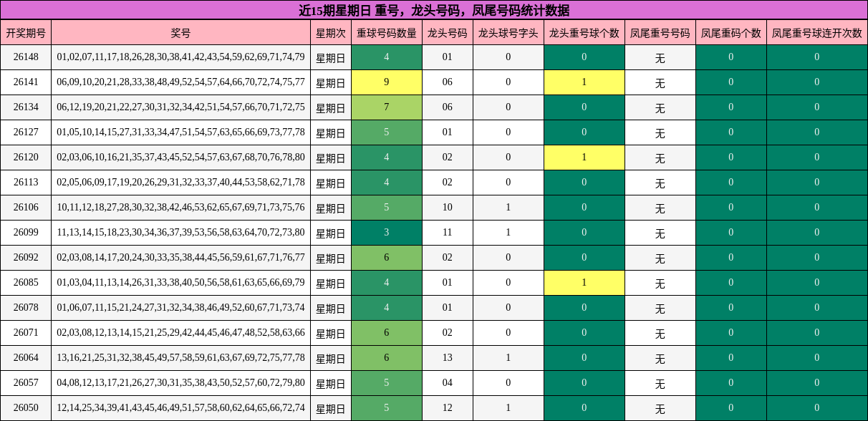Screen dimensions: 868x421
Task: Click yellow repeat count 9 for 26141
Action: [x=387, y=82]
